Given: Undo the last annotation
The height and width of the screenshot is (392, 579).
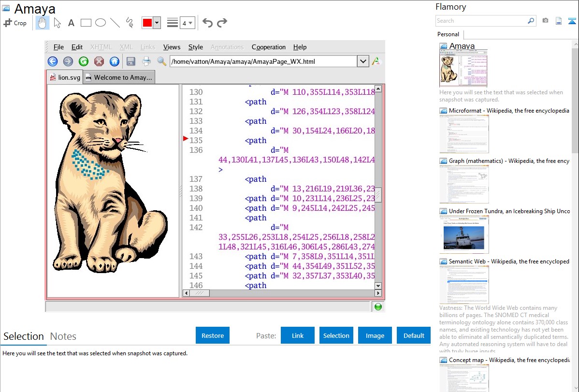Looking at the screenshot, I should (207, 23).
